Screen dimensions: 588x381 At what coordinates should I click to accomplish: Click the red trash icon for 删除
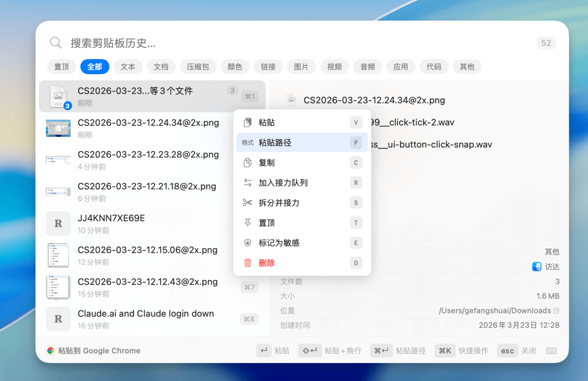(x=248, y=263)
